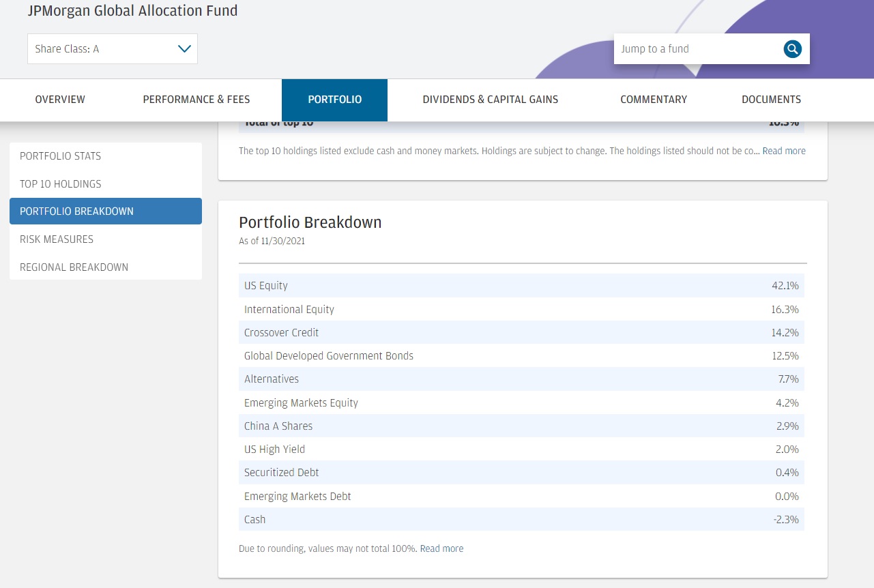This screenshot has height=588, width=874.
Task: Click Portfolio Breakdown sidebar item
Action: pos(76,211)
